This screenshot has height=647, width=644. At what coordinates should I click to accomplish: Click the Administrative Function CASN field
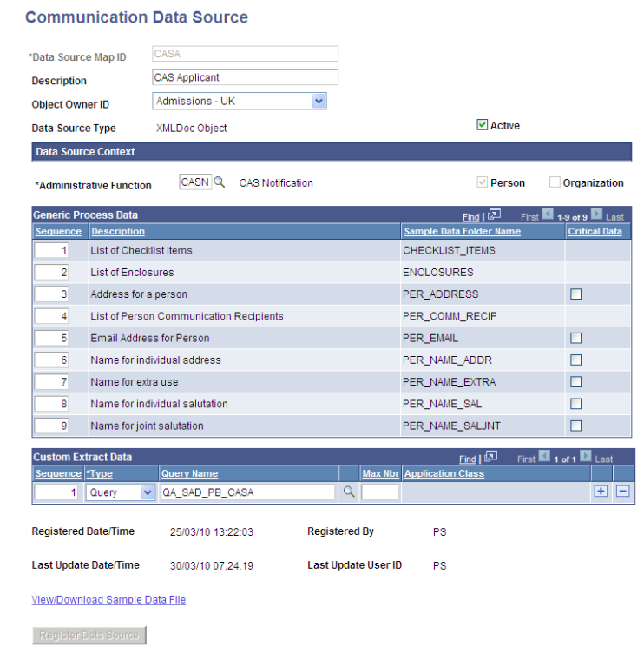195,182
